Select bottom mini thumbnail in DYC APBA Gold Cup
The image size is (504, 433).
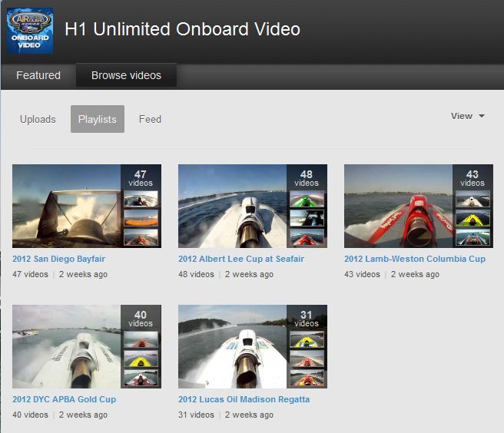pyautogui.click(x=141, y=378)
